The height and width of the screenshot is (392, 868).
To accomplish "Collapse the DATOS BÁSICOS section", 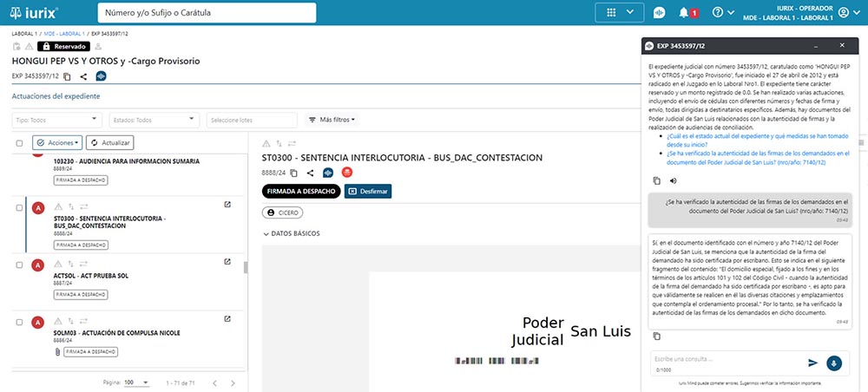I will pyautogui.click(x=266, y=233).
